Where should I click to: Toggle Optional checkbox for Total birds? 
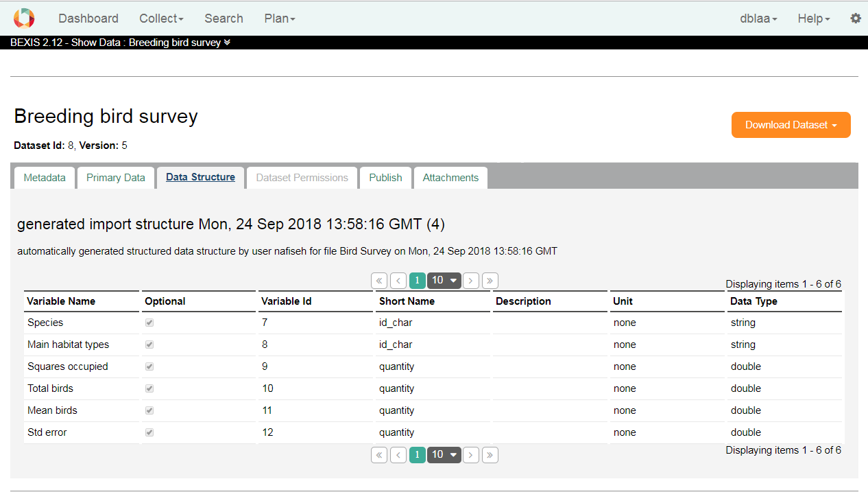pyautogui.click(x=149, y=388)
